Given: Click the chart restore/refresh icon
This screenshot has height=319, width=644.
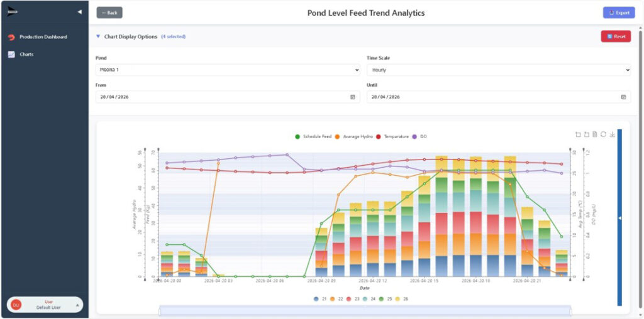Looking at the screenshot, I should (604, 134).
